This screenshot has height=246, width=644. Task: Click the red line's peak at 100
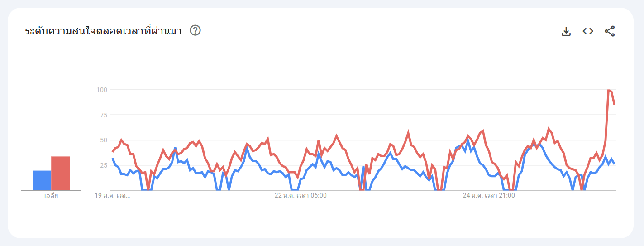609,90
